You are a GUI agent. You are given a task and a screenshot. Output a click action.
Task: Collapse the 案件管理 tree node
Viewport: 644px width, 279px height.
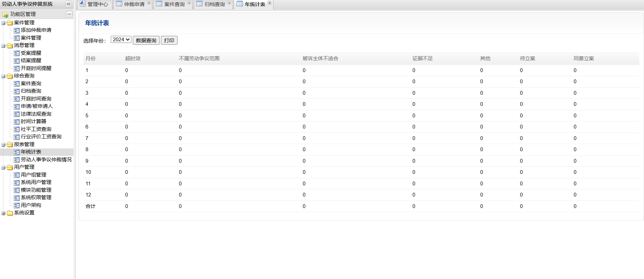click(3, 23)
